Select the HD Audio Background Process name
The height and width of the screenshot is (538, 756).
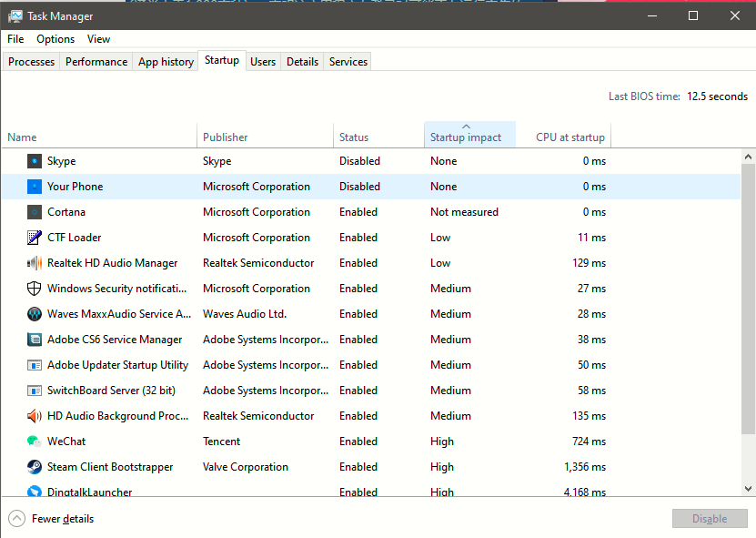point(117,416)
